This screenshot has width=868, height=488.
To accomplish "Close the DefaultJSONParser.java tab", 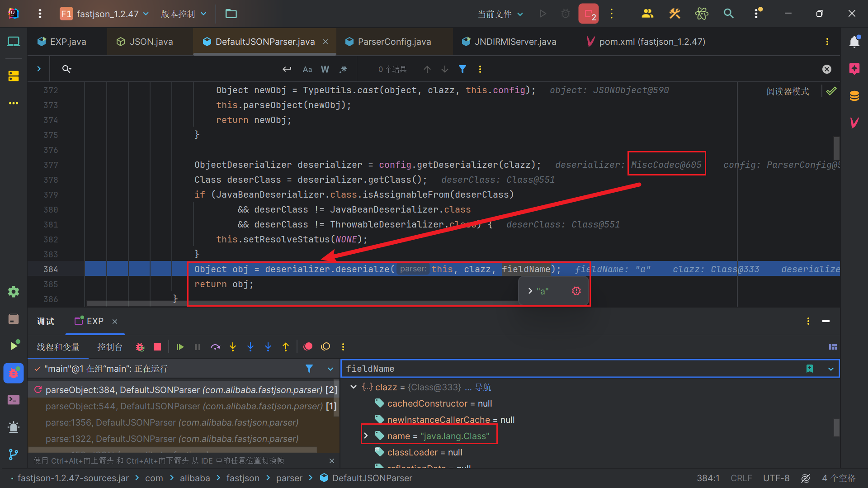I will (x=325, y=42).
